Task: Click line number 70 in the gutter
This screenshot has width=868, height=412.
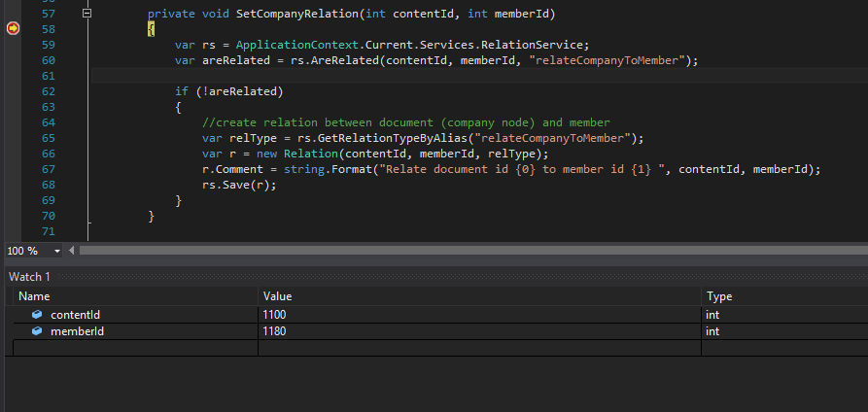Action: tap(49, 216)
